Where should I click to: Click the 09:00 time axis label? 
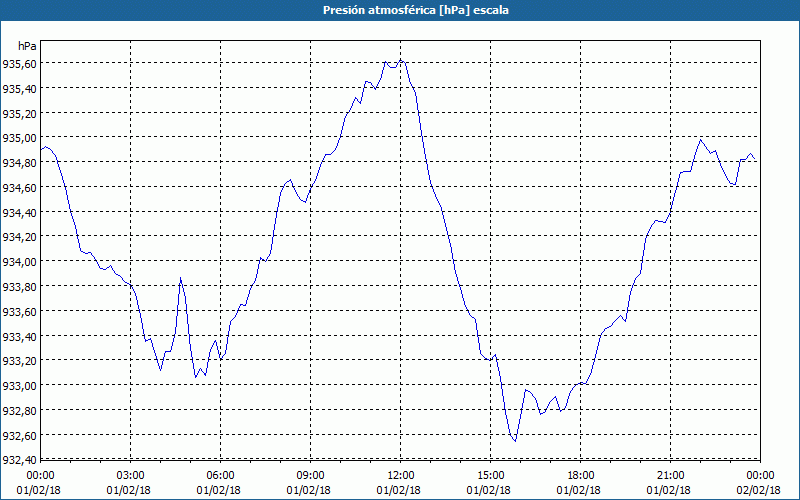point(309,476)
